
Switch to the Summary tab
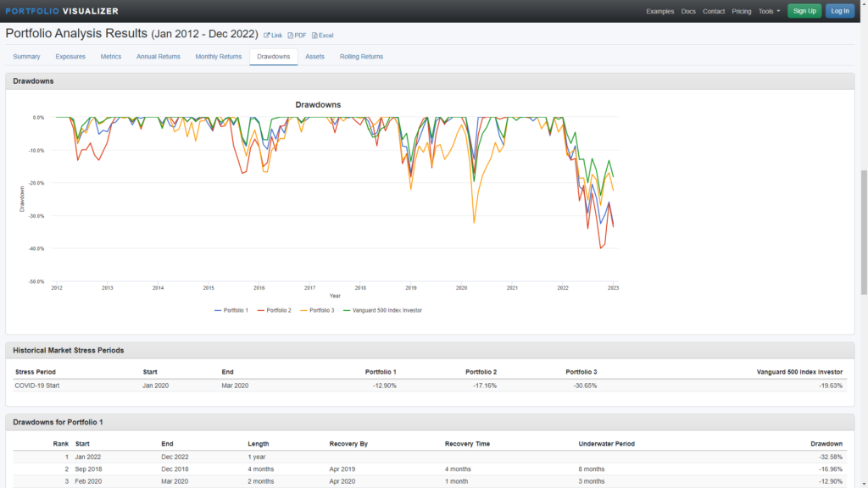26,57
